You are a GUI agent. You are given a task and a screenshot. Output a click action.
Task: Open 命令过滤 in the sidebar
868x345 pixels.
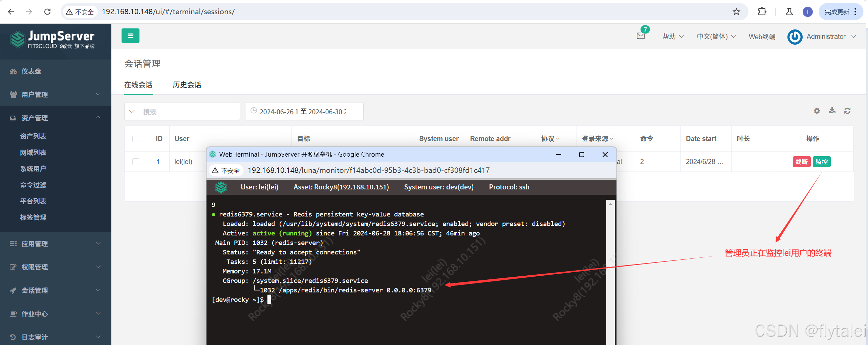[x=33, y=185]
